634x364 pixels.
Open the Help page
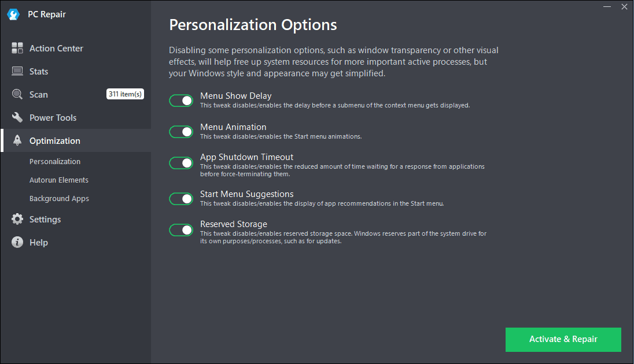76,243
